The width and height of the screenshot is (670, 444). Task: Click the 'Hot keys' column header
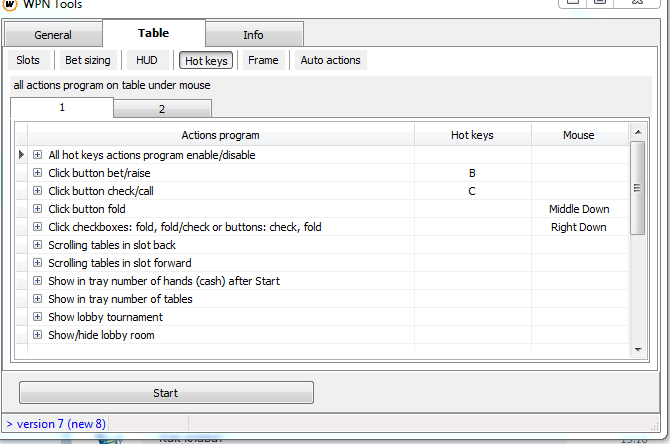pyautogui.click(x=473, y=135)
